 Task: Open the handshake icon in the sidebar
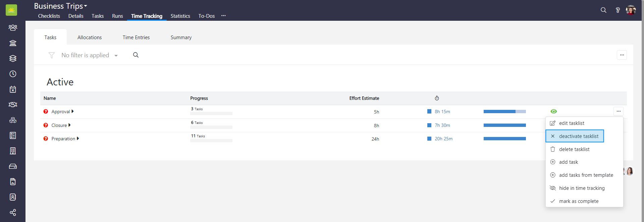point(13,105)
